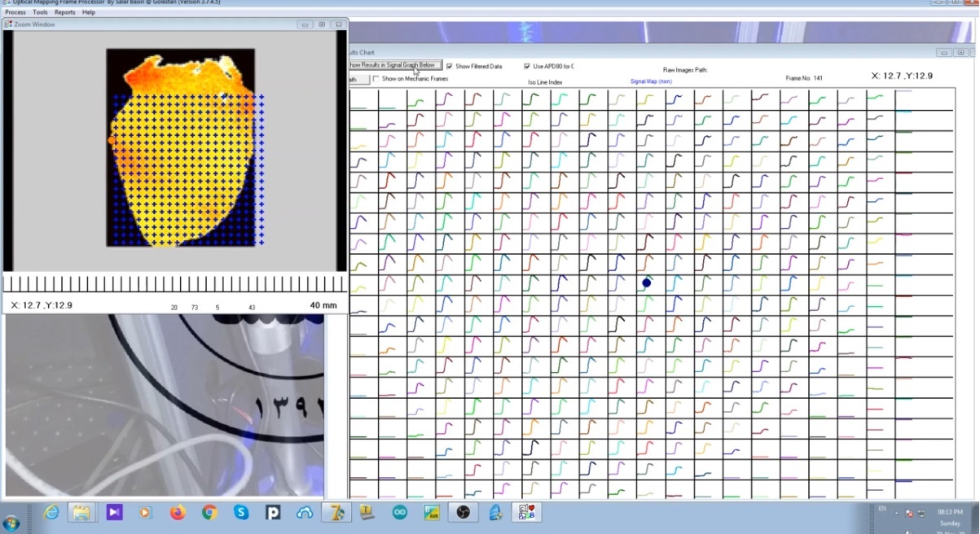Open the OBS Studio taskbar icon

[x=463, y=512]
